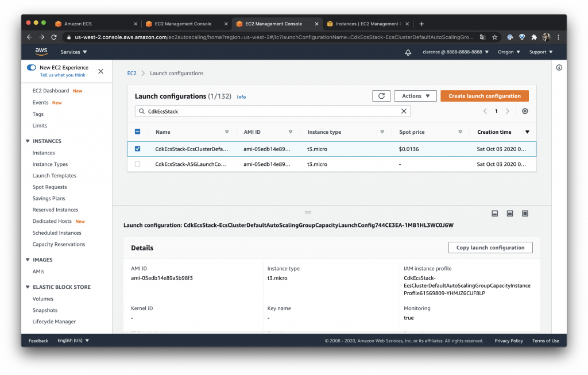The height and width of the screenshot is (375, 588).
Task: Close the Amazon ECS tab
Action: [x=136, y=24]
